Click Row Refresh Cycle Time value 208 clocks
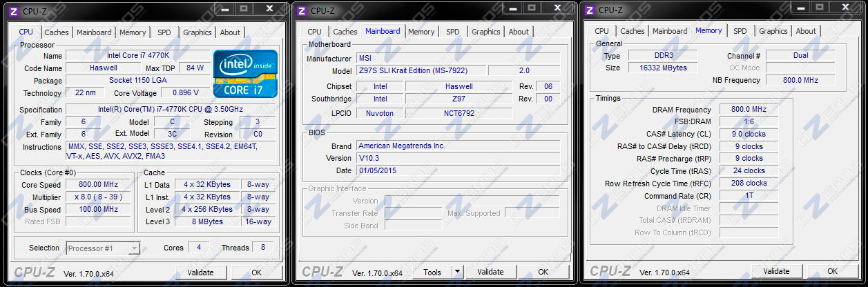 [x=749, y=184]
